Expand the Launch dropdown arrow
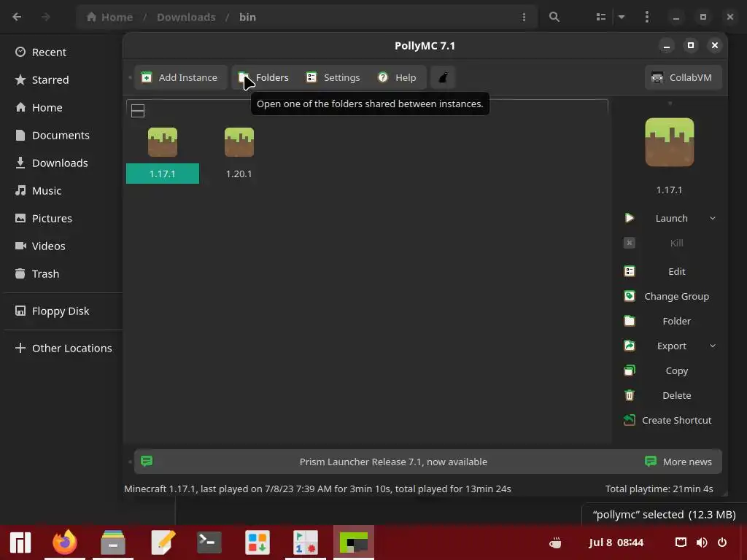 tap(713, 218)
